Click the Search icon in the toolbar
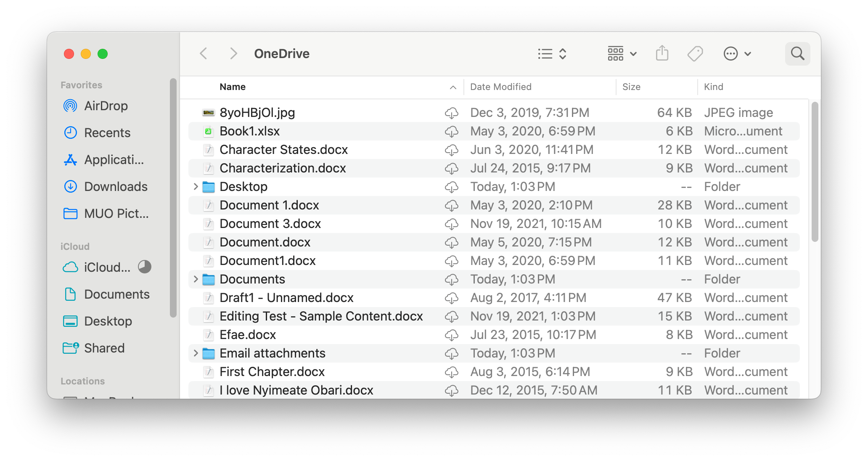868x461 pixels. (x=797, y=53)
